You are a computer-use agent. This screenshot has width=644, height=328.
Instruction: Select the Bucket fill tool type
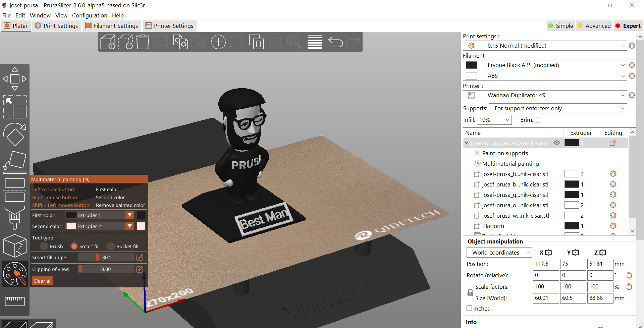click(111, 246)
